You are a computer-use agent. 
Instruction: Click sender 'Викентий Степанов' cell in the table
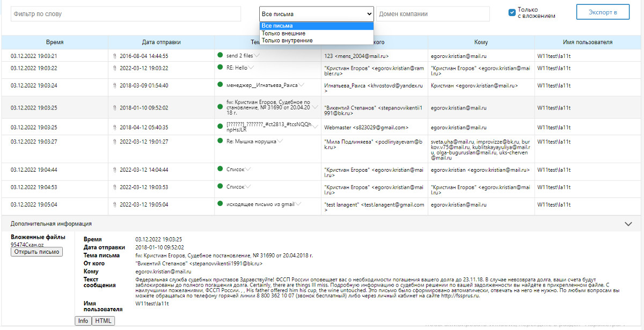click(x=374, y=111)
